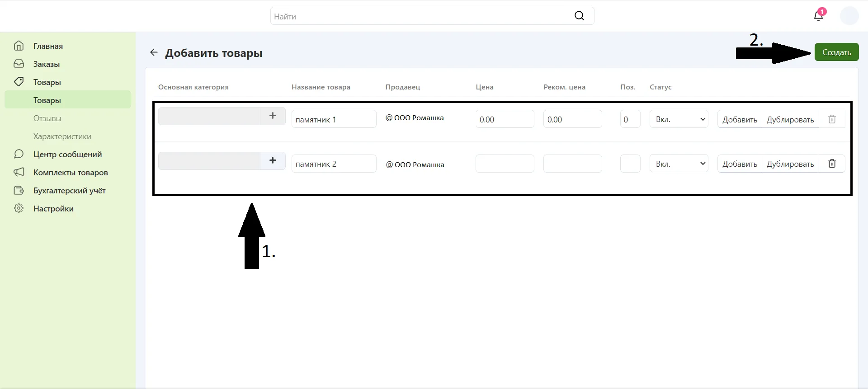Delete the памятник 2 row with trash icon
This screenshot has height=389, width=868.
pyautogui.click(x=832, y=164)
